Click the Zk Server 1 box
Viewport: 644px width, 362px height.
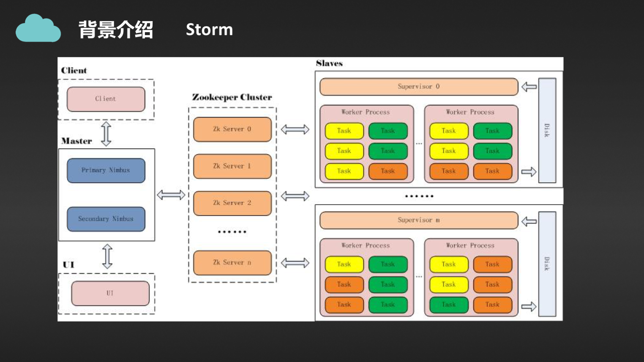(x=232, y=166)
